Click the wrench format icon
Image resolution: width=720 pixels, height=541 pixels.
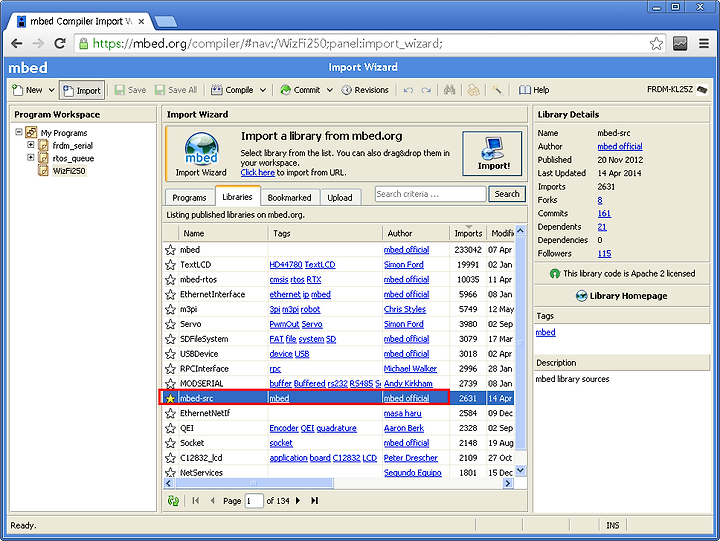pyautogui.click(x=497, y=90)
